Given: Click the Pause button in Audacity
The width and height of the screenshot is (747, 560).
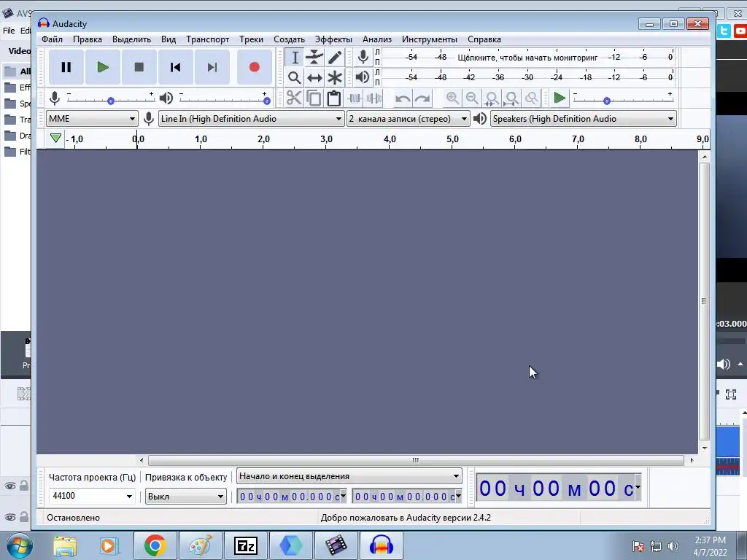Looking at the screenshot, I should (66, 67).
